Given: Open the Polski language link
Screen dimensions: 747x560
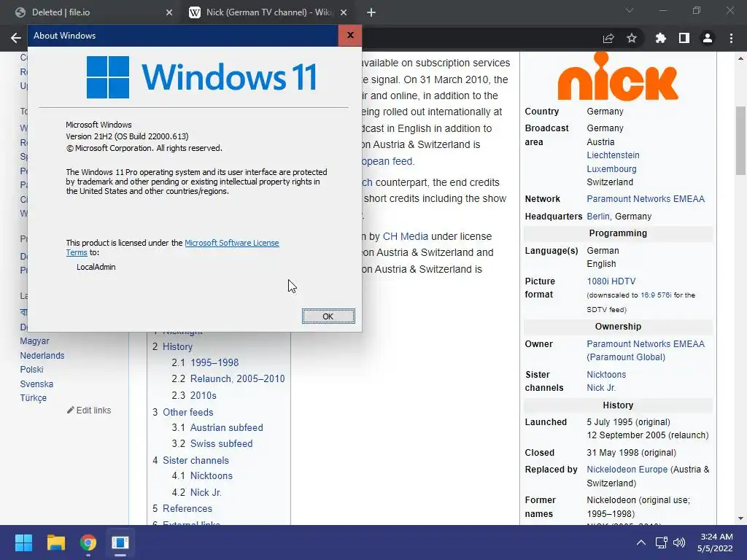Looking at the screenshot, I should [31, 370].
